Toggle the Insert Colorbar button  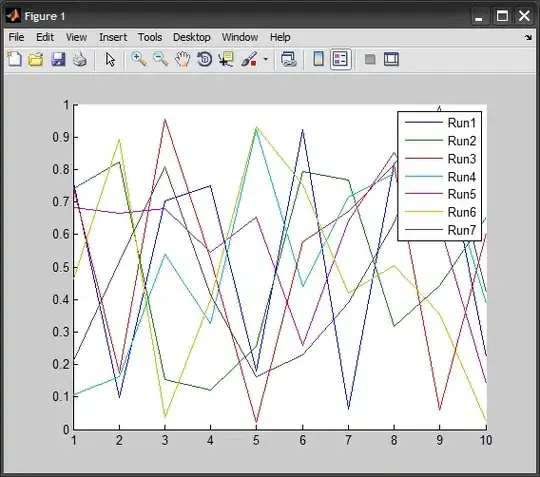pos(319,59)
